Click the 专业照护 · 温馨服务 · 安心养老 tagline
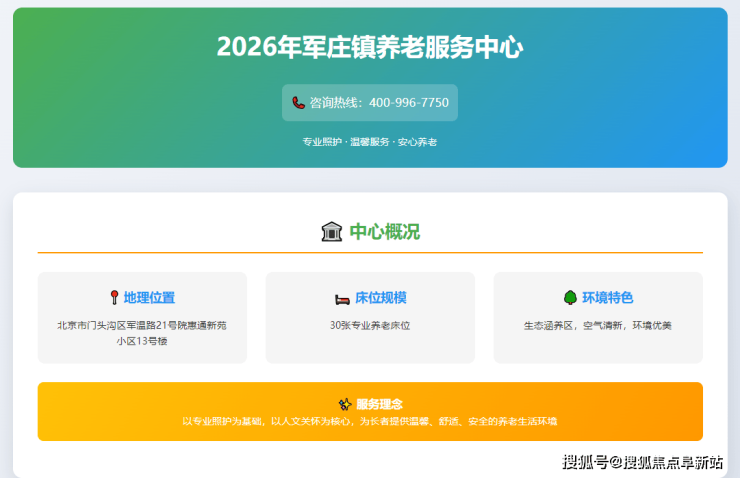Screen dimensions: 740x478 (370, 142)
